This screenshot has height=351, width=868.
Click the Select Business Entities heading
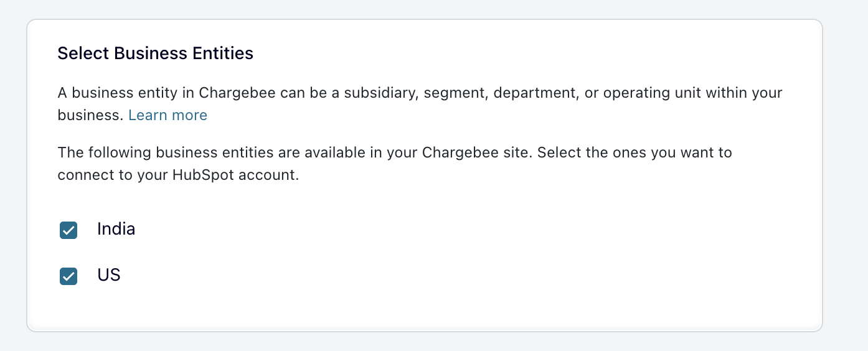[x=155, y=54]
